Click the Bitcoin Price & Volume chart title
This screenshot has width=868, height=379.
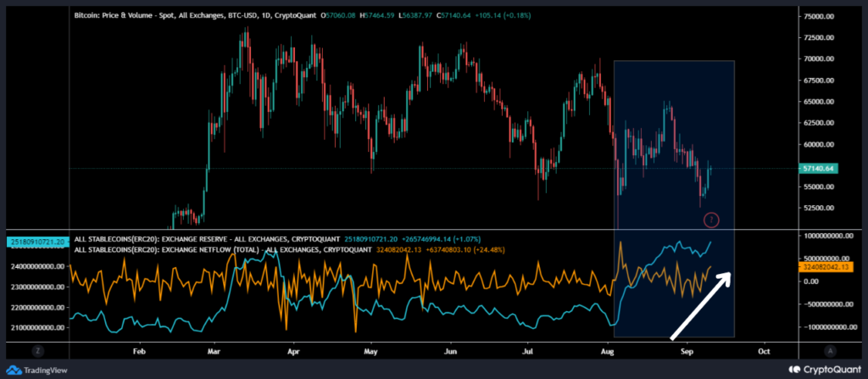[196, 15]
